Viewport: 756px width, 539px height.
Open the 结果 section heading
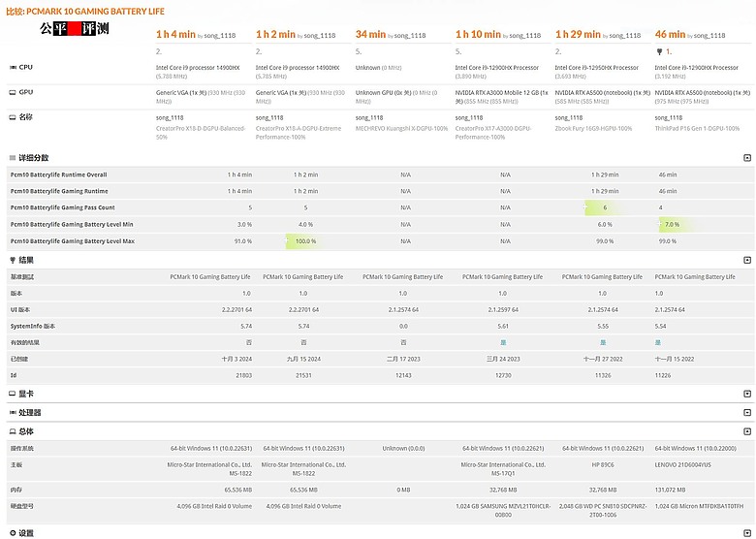26,261
